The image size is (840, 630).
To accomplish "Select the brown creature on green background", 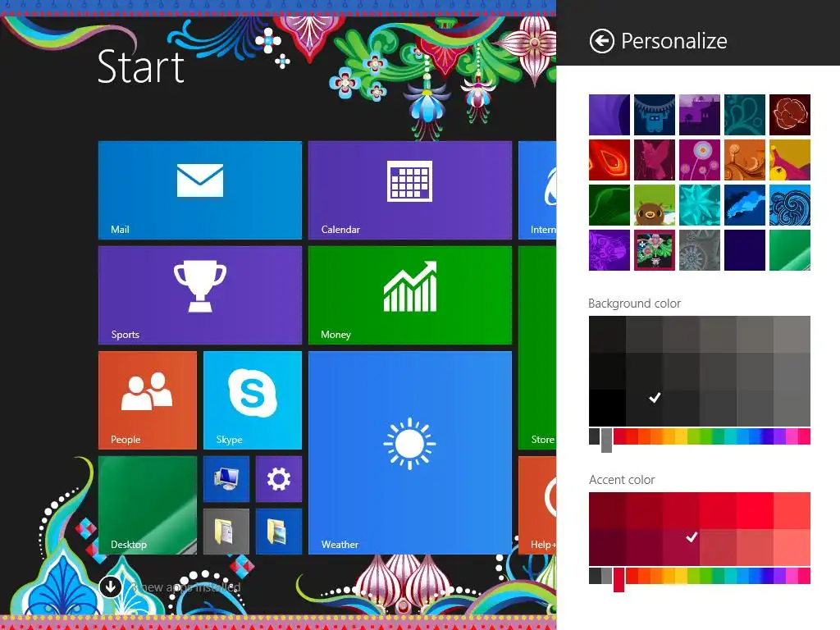I will (654, 205).
